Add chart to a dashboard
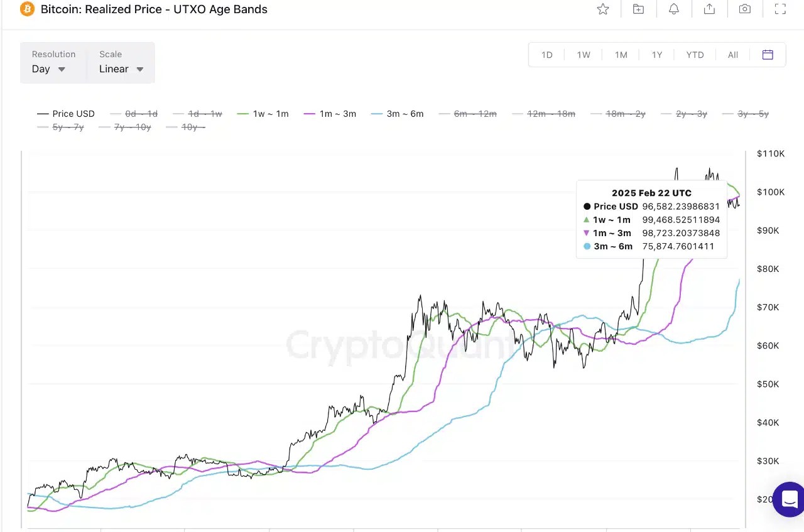This screenshot has width=804, height=532. pos(638,9)
